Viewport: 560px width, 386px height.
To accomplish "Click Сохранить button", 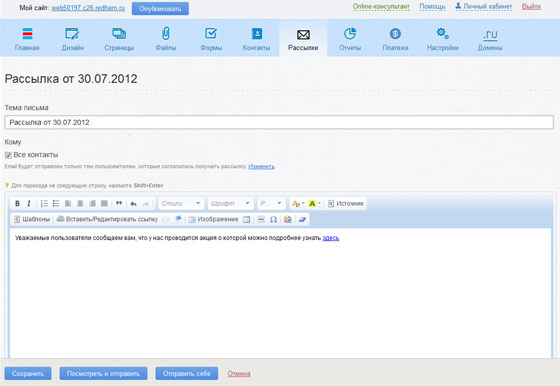I will pos(28,374).
